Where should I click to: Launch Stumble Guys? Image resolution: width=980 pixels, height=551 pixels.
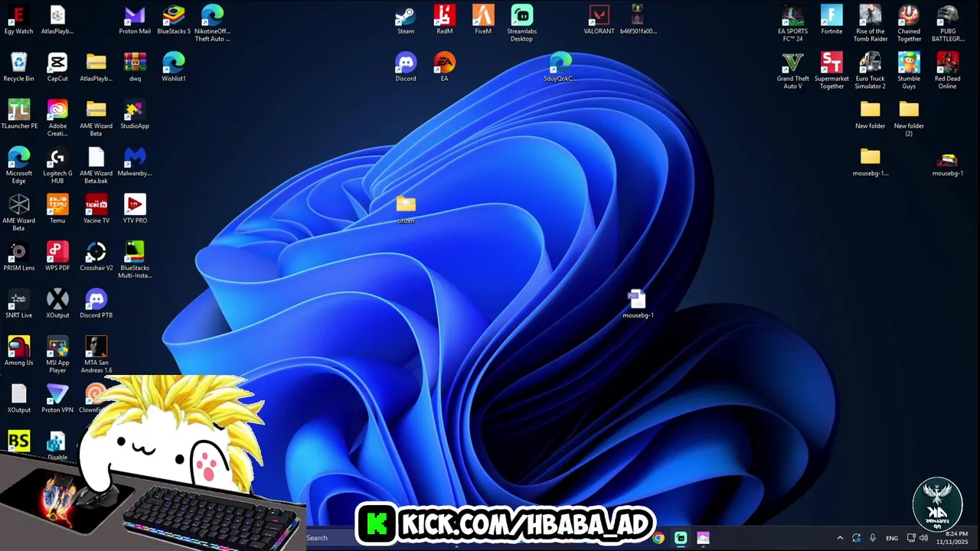click(909, 71)
